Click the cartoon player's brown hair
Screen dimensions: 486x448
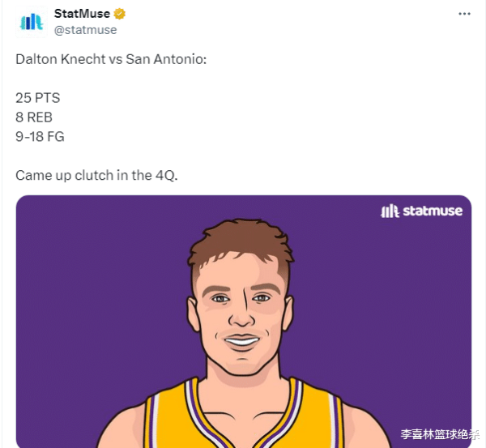[x=241, y=241]
